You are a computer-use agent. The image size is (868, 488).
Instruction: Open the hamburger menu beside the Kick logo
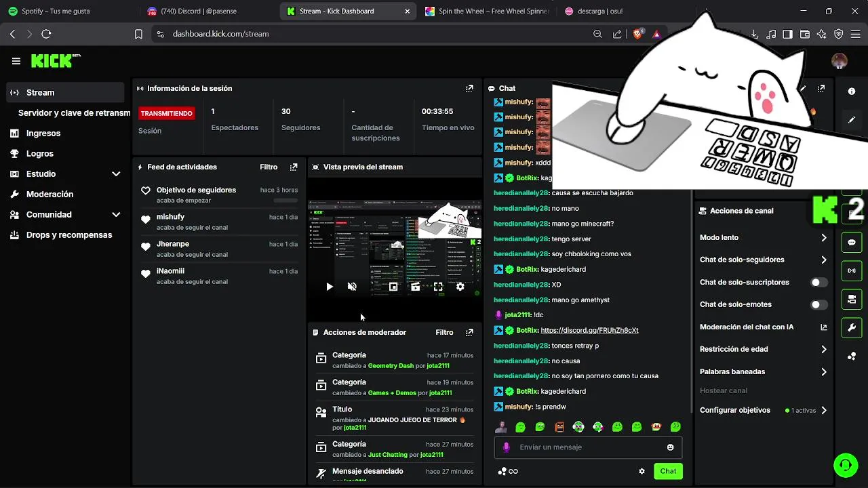16,61
